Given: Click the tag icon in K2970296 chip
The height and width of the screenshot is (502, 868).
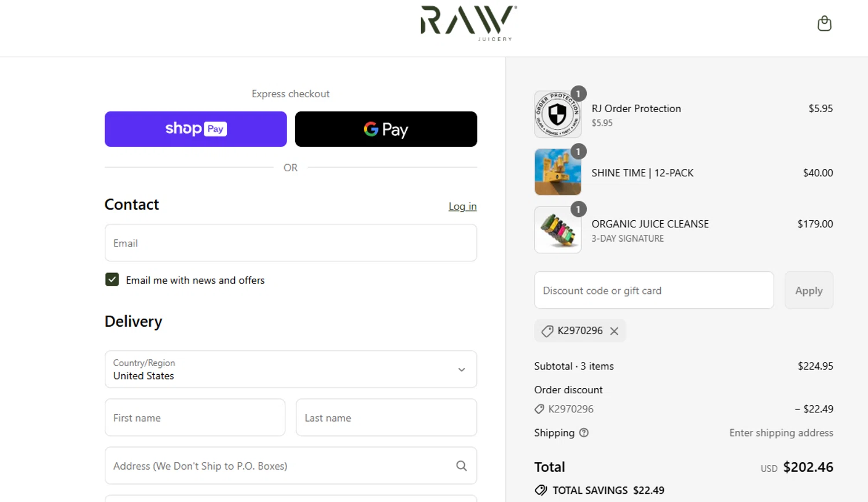Looking at the screenshot, I should coord(547,331).
